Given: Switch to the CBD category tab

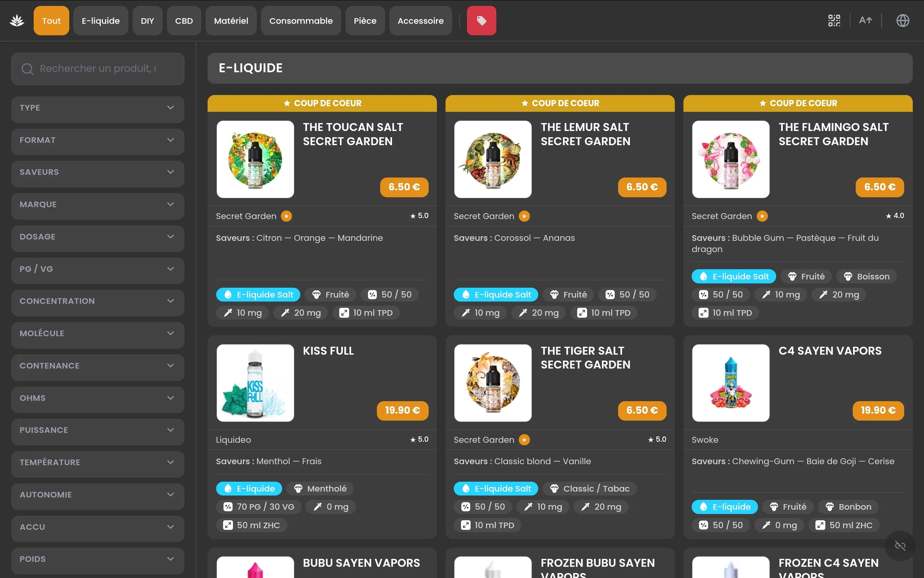Looking at the screenshot, I should [184, 21].
